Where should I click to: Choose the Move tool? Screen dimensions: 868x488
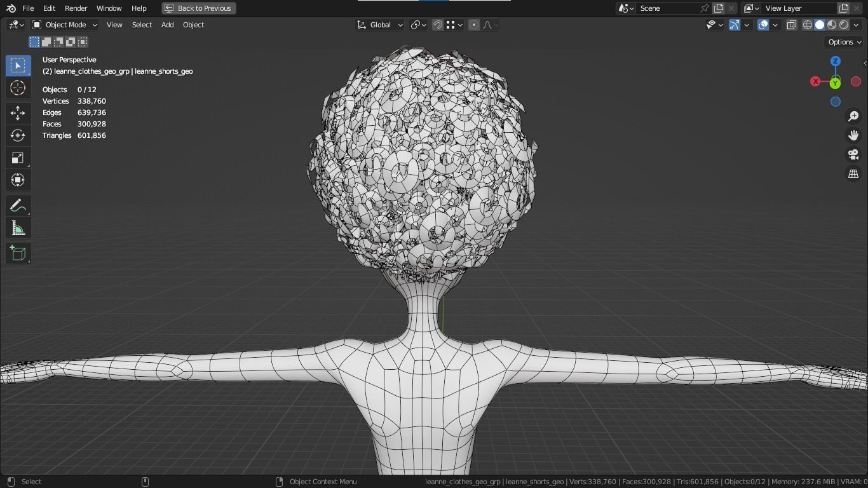18,113
